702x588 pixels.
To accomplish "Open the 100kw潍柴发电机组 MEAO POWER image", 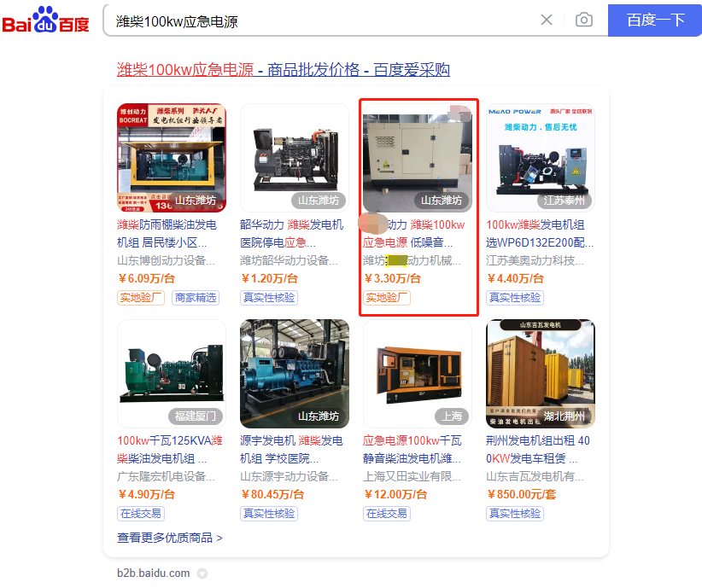I will pos(541,158).
